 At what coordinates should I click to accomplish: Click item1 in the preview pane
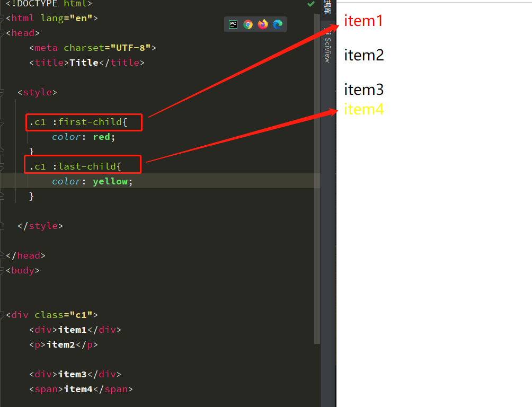tap(363, 21)
